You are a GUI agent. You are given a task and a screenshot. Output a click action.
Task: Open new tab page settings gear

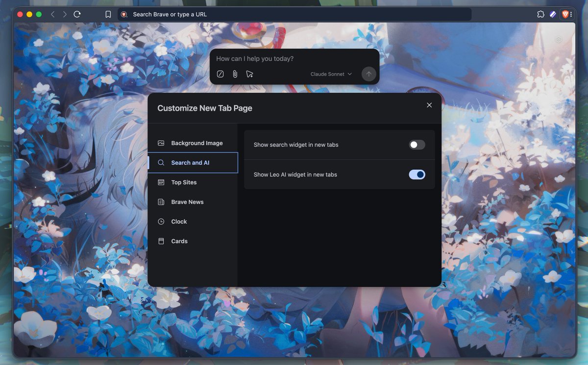[559, 39]
